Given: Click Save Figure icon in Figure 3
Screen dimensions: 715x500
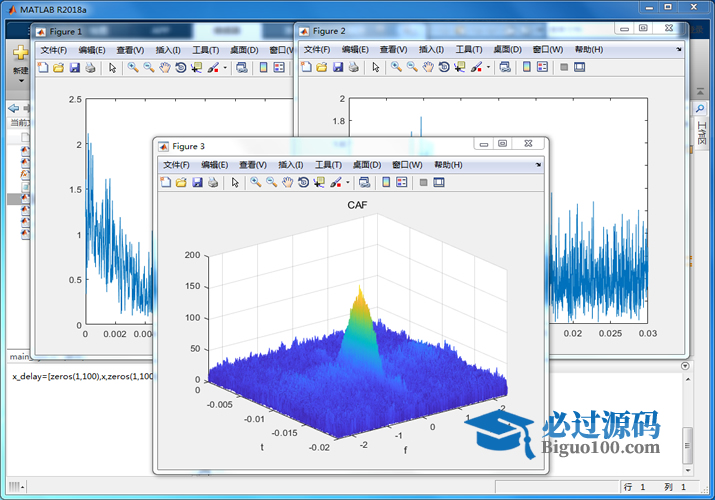Looking at the screenshot, I should click(x=197, y=183).
